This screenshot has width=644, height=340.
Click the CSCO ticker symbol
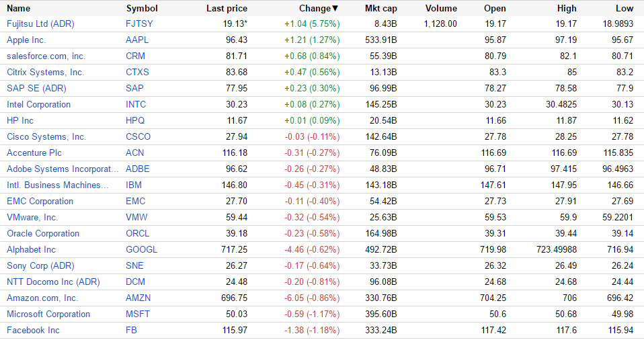point(138,137)
